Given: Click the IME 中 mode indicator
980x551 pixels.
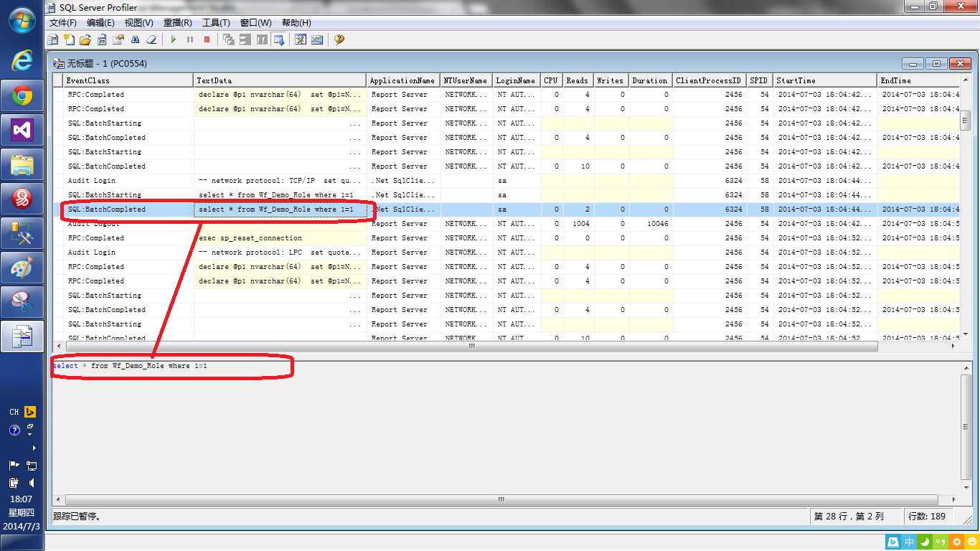Looking at the screenshot, I should [x=910, y=542].
